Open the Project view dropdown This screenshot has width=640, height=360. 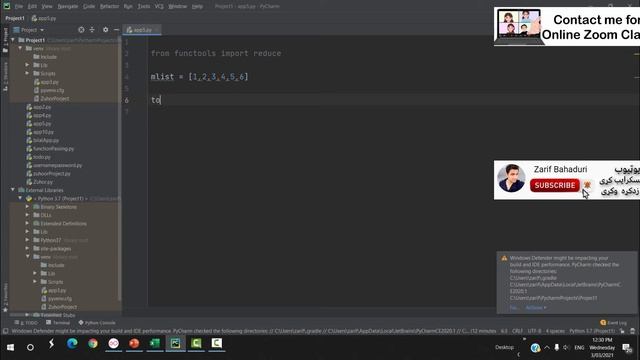(x=29, y=30)
